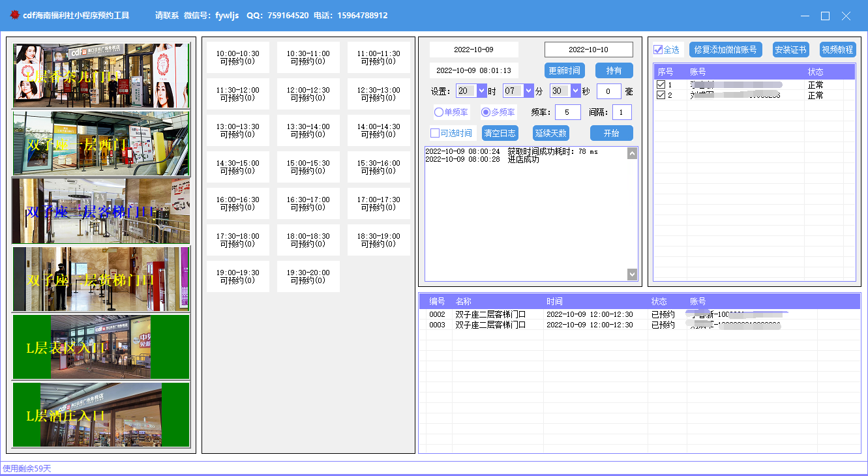868x476 pixels.
Task: Click the red app logo in title bar
Action: coord(14,14)
